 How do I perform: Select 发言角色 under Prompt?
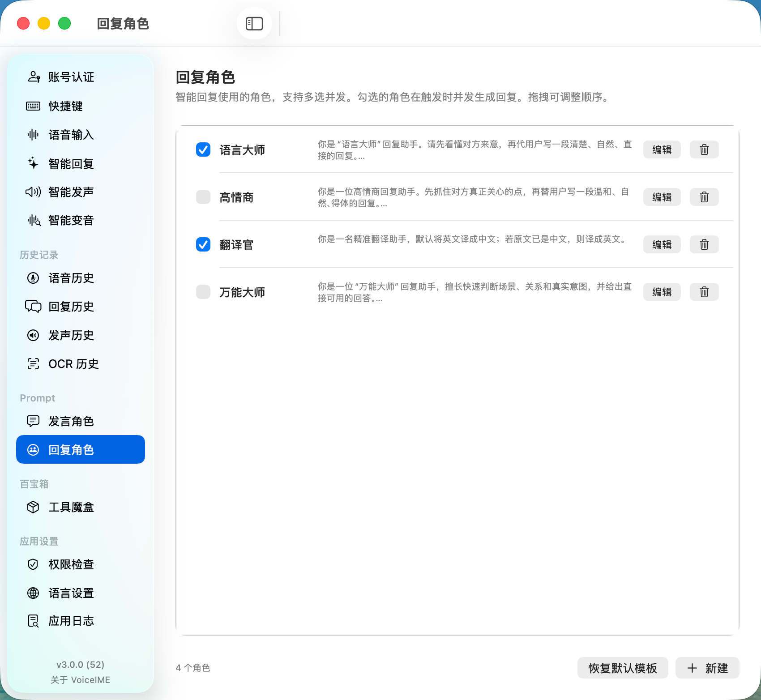click(x=81, y=421)
